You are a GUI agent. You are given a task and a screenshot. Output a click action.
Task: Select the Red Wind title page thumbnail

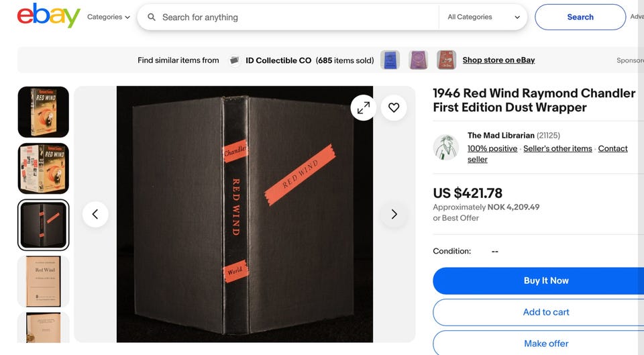coord(44,281)
